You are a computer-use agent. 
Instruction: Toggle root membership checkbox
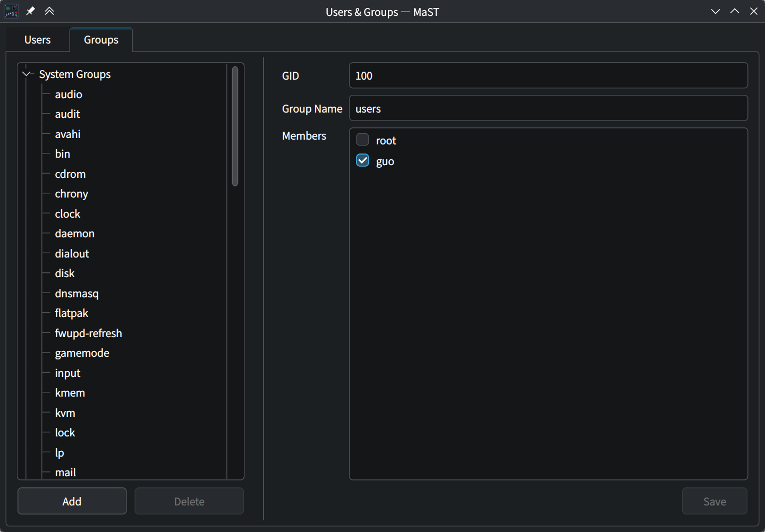click(362, 140)
